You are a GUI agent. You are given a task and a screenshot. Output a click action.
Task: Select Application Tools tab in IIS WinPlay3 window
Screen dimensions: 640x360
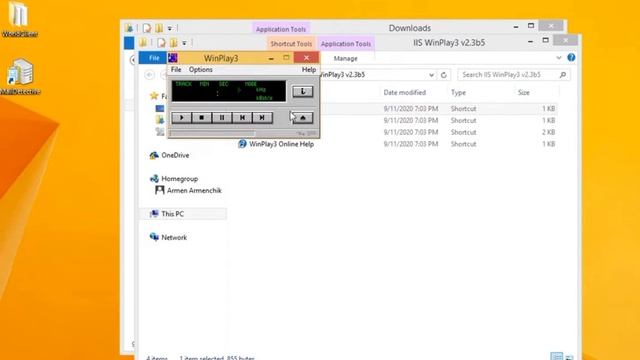click(x=346, y=44)
